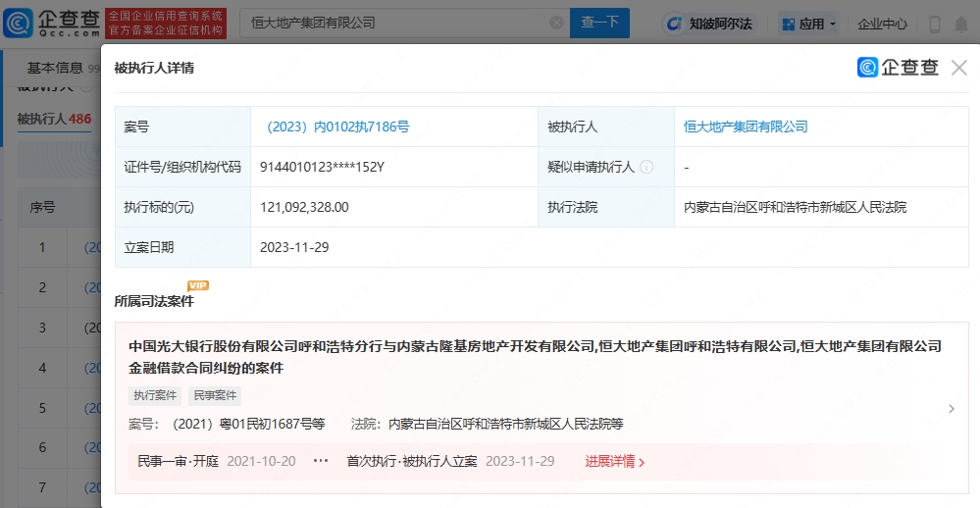Screen dimensions: 980x508
Task: Click the 企查查 logo in dialog header
Action: pos(899,68)
